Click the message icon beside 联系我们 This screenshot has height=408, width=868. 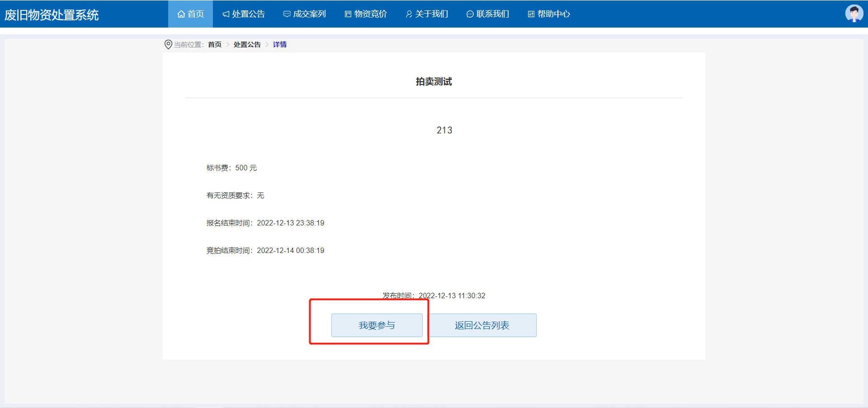pos(470,14)
